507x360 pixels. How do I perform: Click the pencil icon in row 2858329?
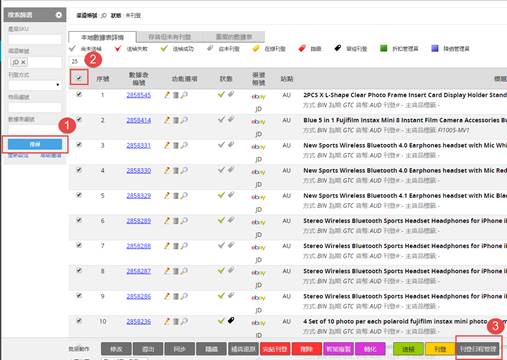tap(167, 196)
